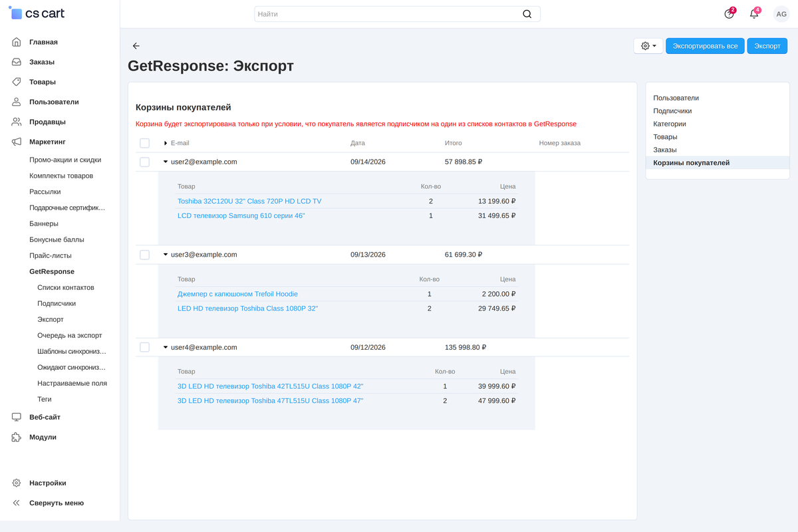Open Промо-акции и скидки menu item
This screenshot has height=532, width=798.
click(65, 160)
